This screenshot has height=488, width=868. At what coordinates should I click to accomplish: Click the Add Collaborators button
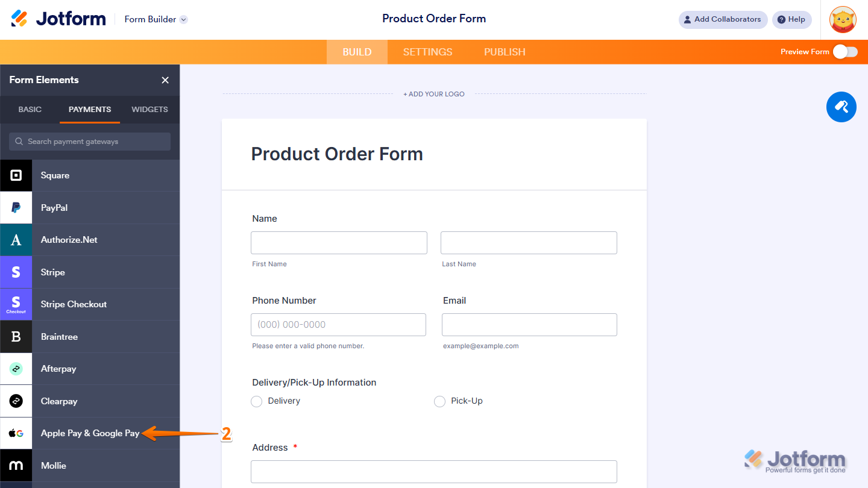coord(723,19)
